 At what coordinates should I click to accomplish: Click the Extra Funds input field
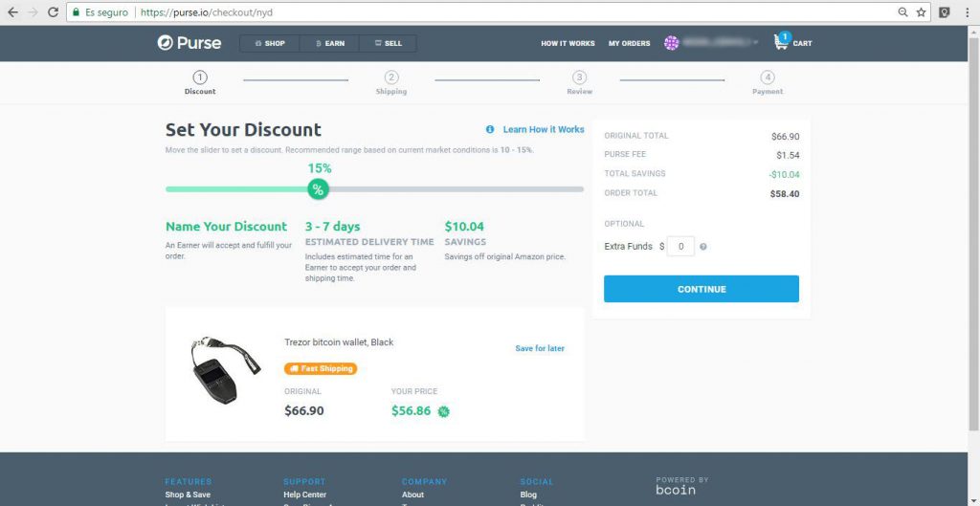pyautogui.click(x=680, y=246)
